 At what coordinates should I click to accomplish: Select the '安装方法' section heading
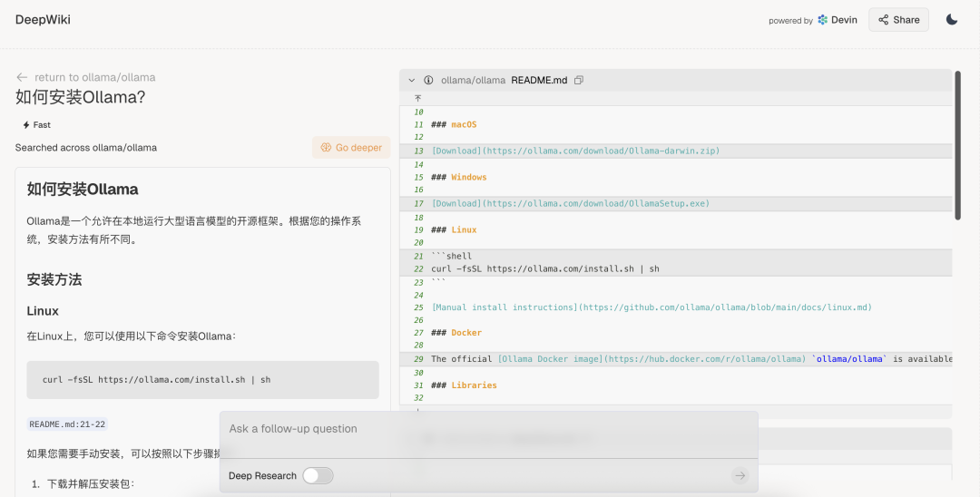[x=54, y=279]
